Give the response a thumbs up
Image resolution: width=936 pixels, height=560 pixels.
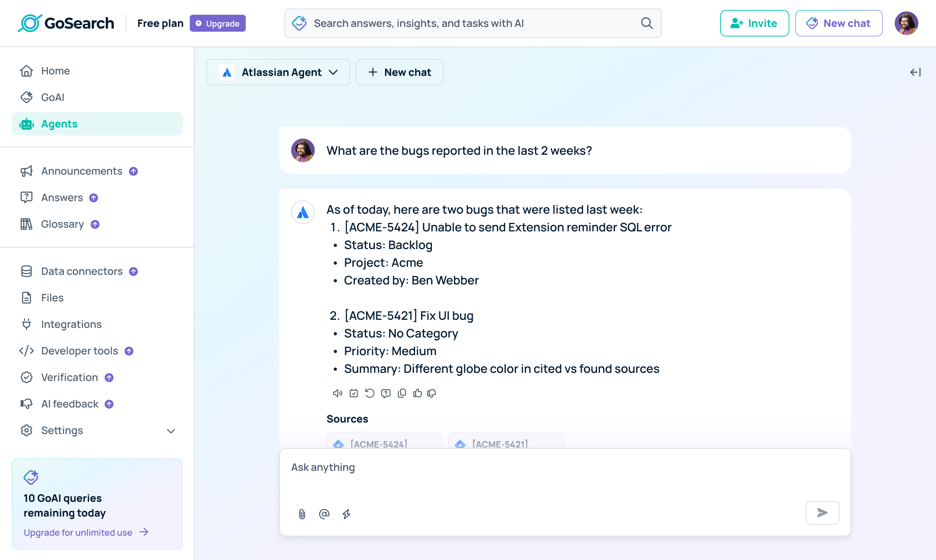click(418, 393)
